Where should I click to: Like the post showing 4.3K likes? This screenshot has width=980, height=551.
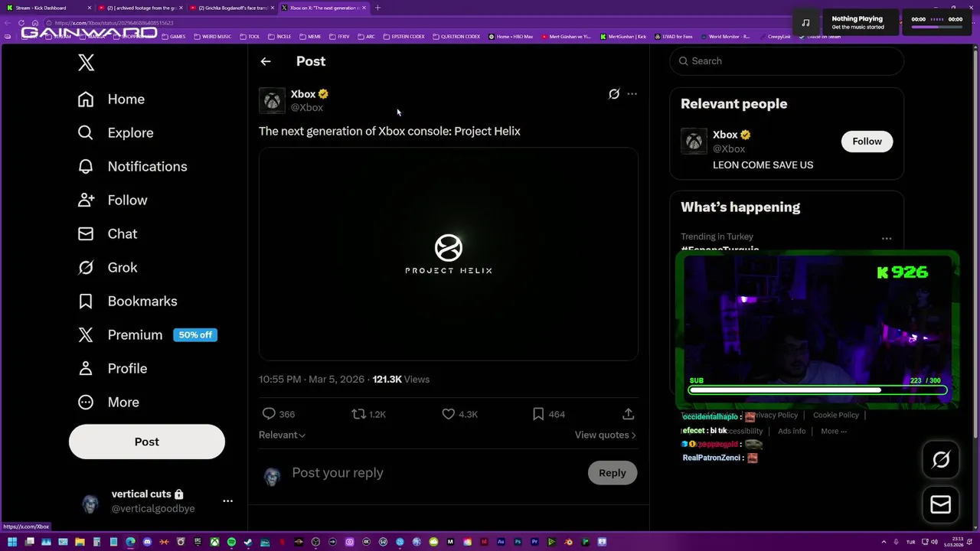tap(459, 414)
